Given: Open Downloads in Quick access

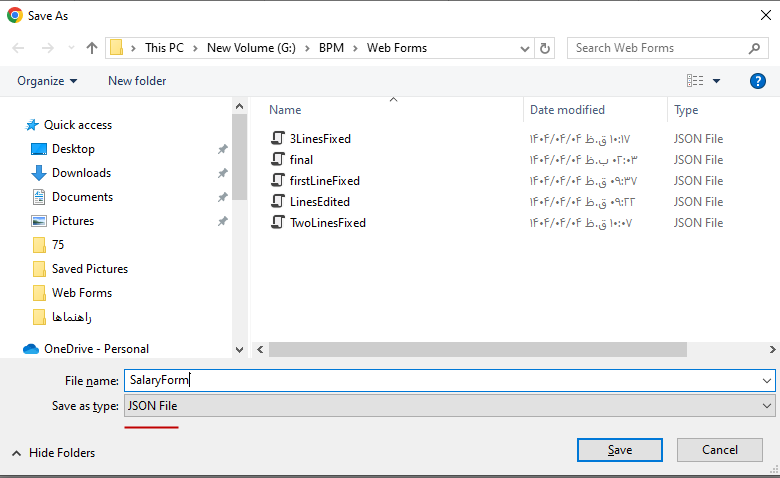Looking at the screenshot, I should (80, 173).
